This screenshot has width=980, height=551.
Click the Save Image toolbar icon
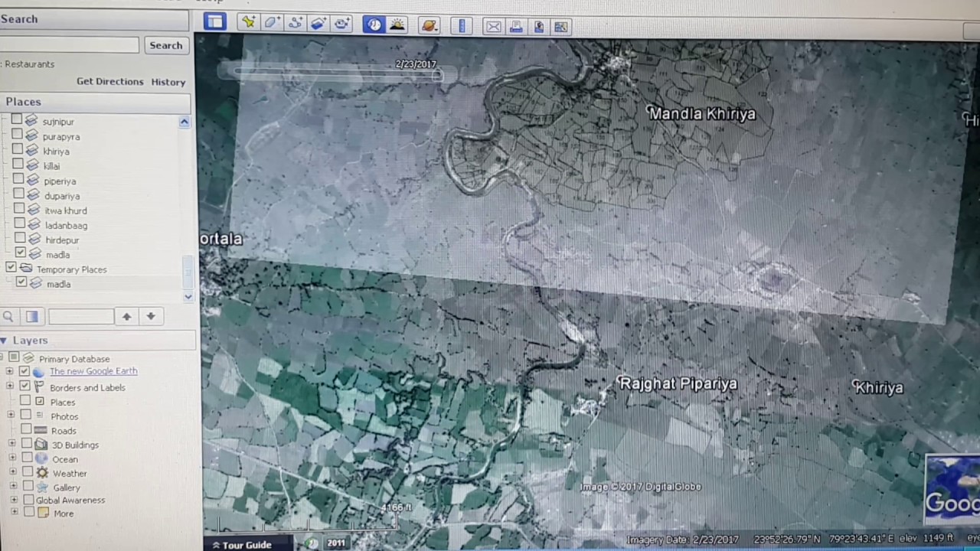(x=539, y=27)
